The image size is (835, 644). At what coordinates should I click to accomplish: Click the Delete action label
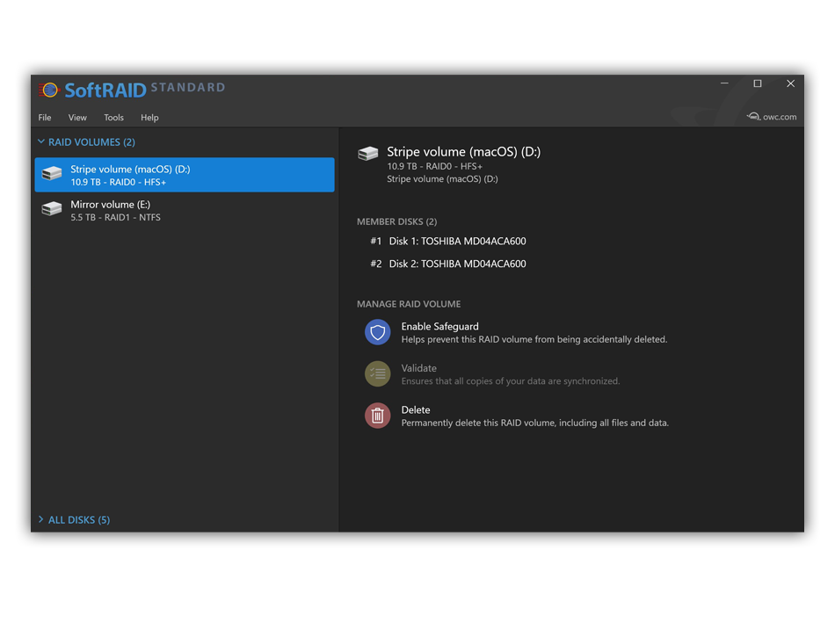point(416,409)
